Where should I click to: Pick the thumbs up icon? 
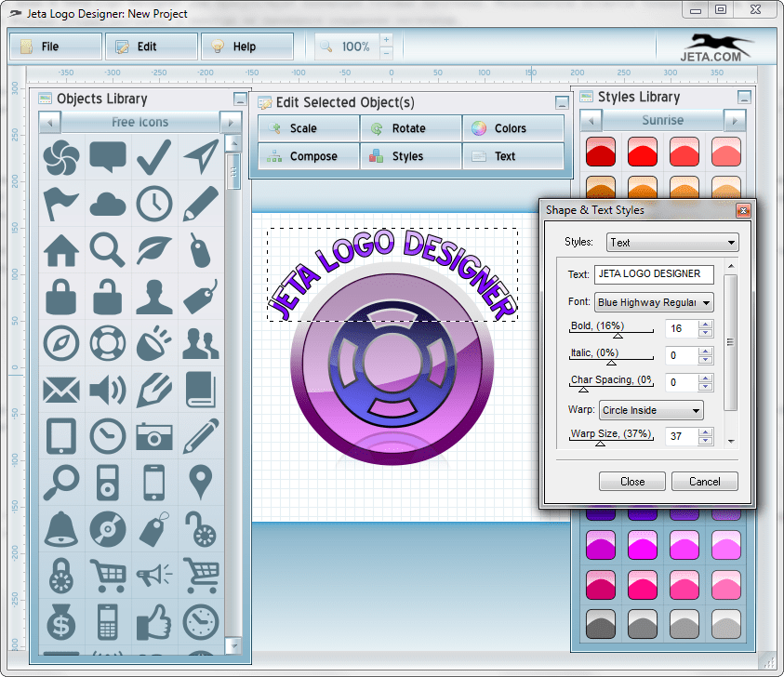(154, 622)
